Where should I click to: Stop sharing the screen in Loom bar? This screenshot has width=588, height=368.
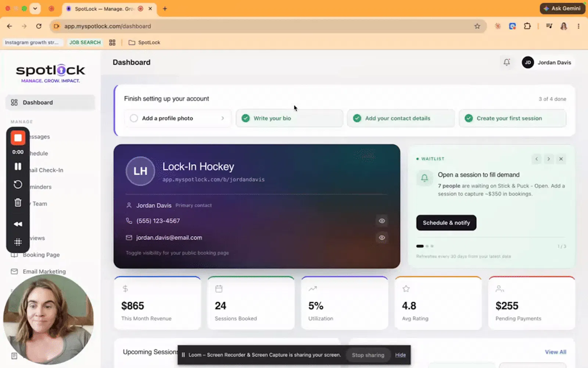point(368,355)
